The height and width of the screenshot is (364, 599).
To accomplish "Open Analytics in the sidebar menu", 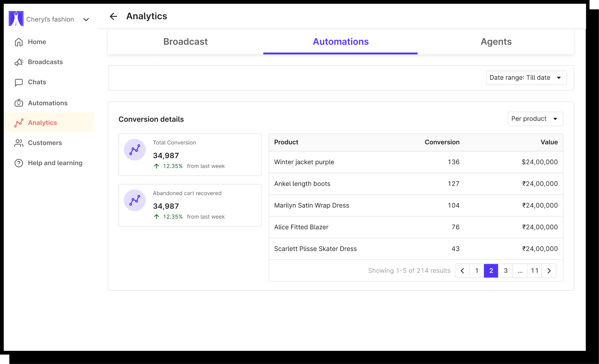I will 42,123.
